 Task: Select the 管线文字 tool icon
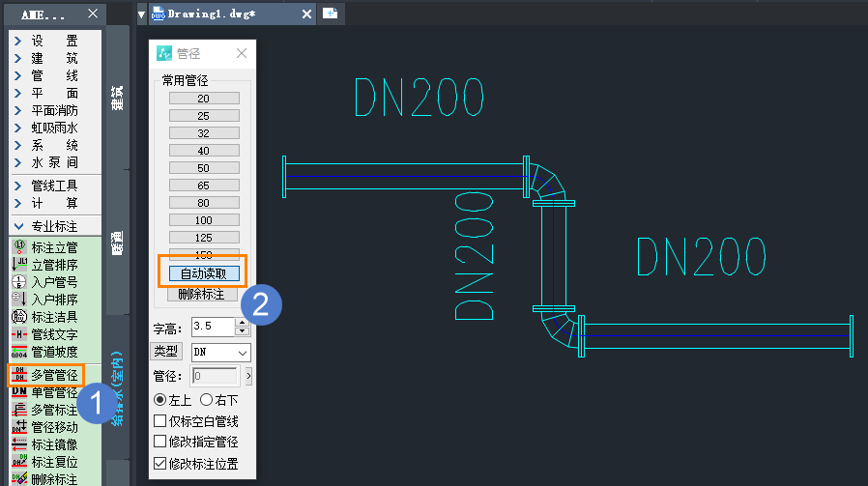18,334
